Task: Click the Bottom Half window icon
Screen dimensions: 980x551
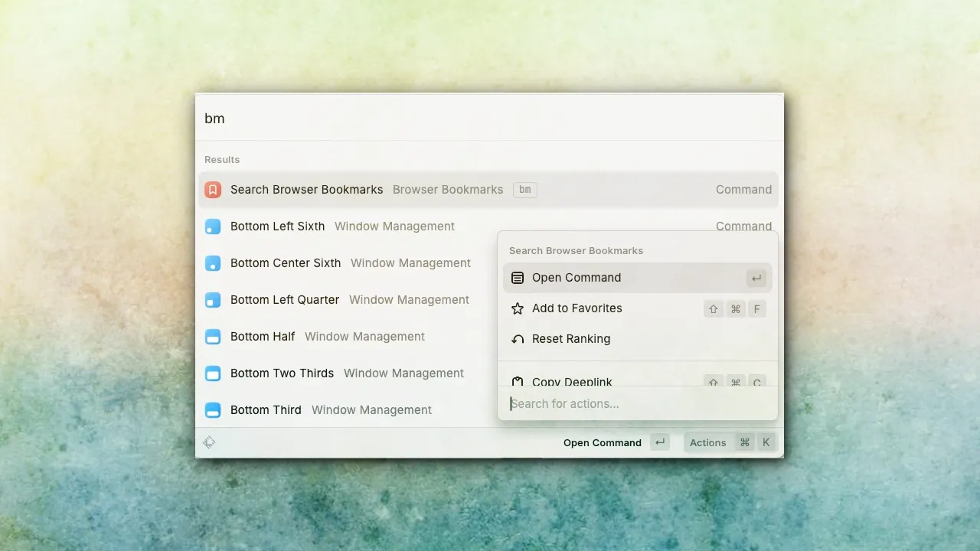Action: [x=213, y=337]
